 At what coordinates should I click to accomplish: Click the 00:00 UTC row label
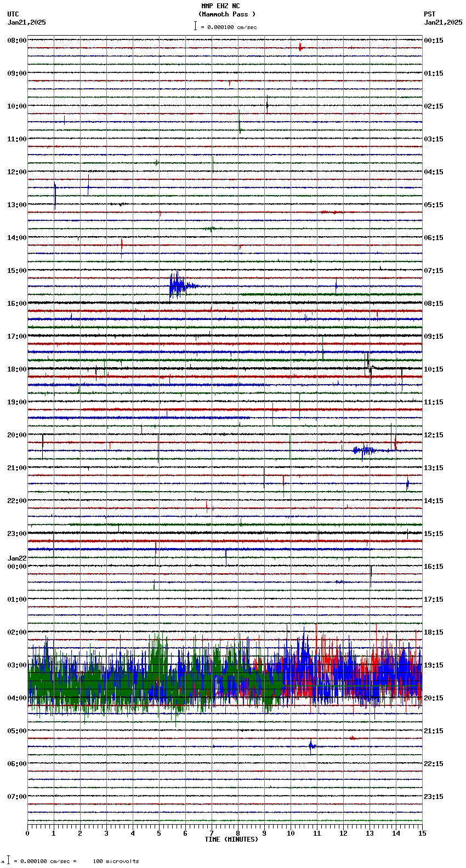point(17,567)
